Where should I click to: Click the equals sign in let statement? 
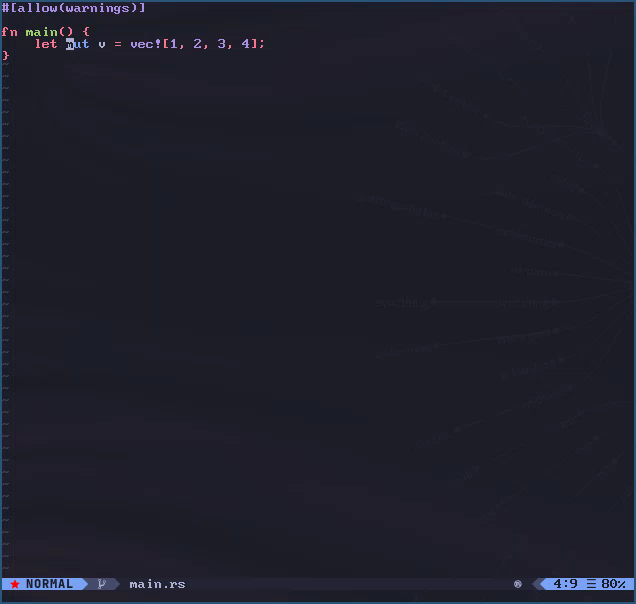pos(118,44)
